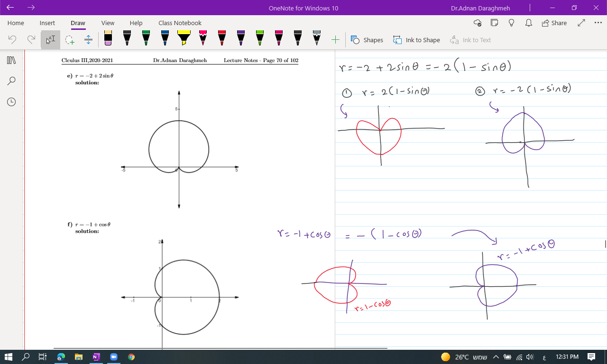Activate Select Objects or Type Text tool
The height and width of the screenshot is (364, 607).
pyautogui.click(x=50, y=40)
